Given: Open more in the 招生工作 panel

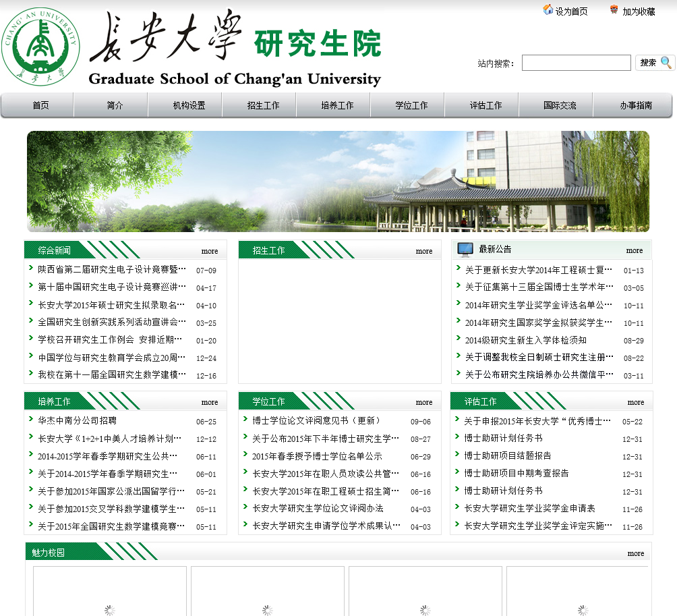Looking at the screenshot, I should tap(424, 251).
